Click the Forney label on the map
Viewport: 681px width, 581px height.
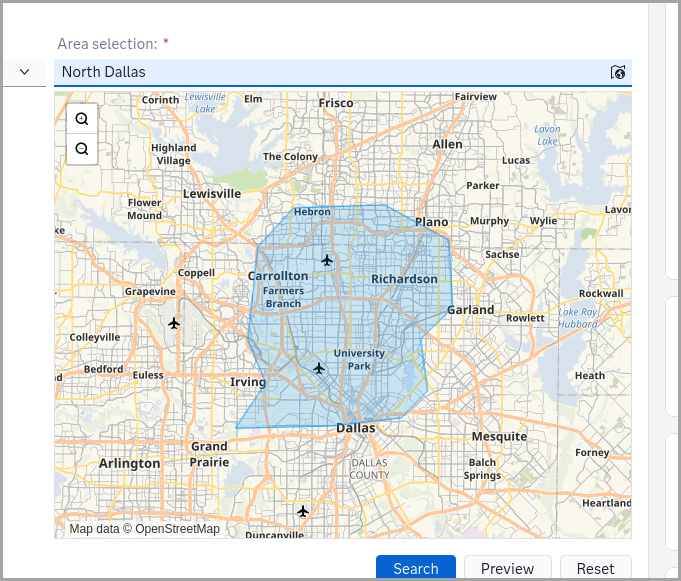tap(592, 452)
